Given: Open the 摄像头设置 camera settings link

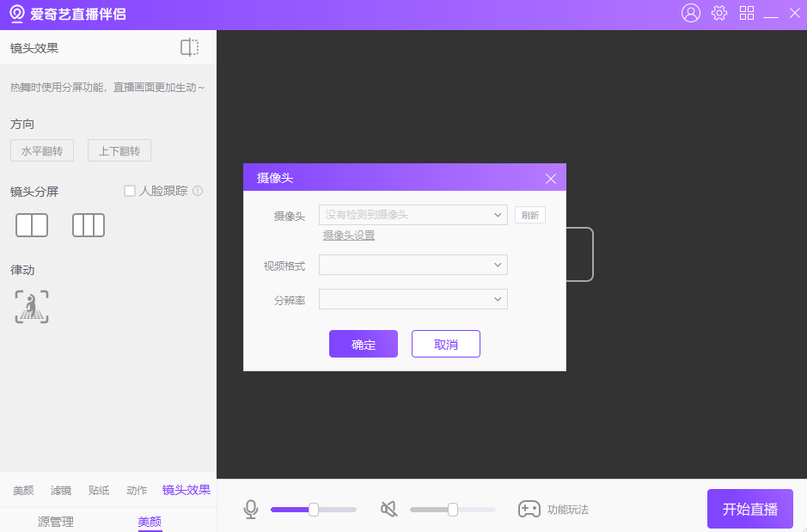Looking at the screenshot, I should 349,235.
